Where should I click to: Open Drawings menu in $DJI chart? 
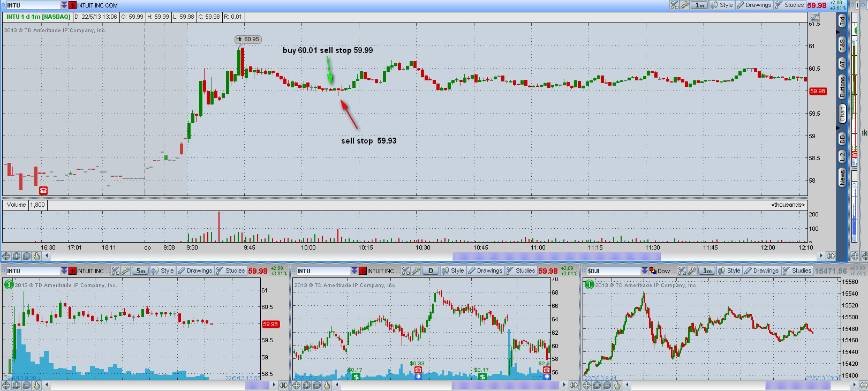[761, 271]
